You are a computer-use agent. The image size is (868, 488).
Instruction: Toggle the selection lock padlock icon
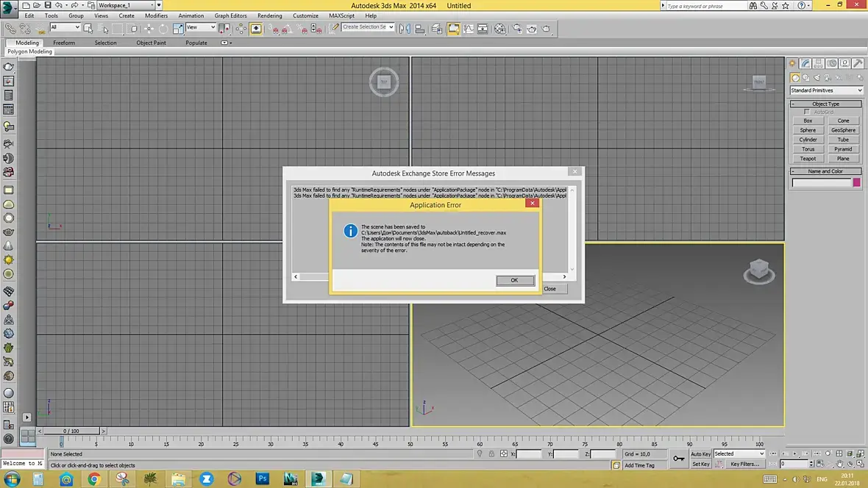[491, 453]
